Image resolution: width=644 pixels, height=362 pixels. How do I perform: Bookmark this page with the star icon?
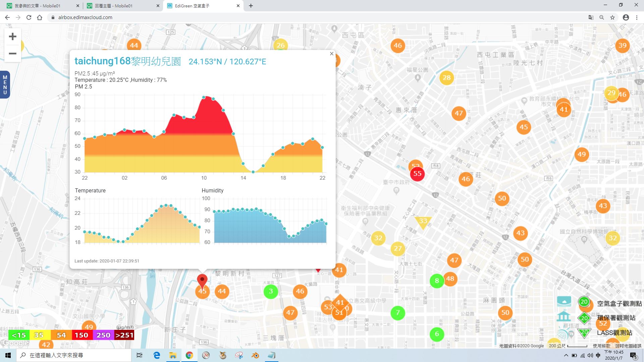pyautogui.click(x=612, y=17)
